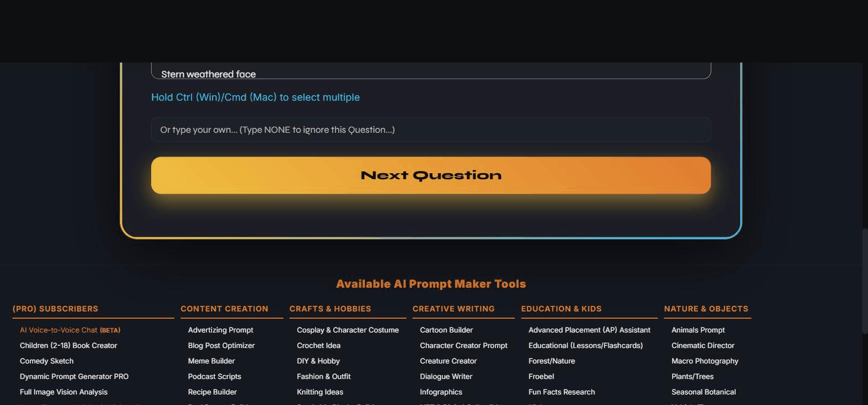Click the Next Question button

coord(431,175)
